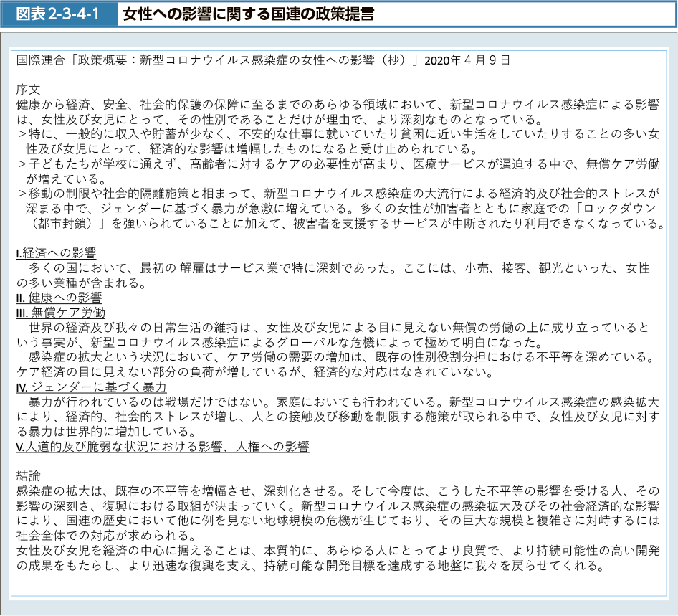Select the 序文 heading
Image resolution: width=678 pixels, height=616 pixels.
[28, 89]
